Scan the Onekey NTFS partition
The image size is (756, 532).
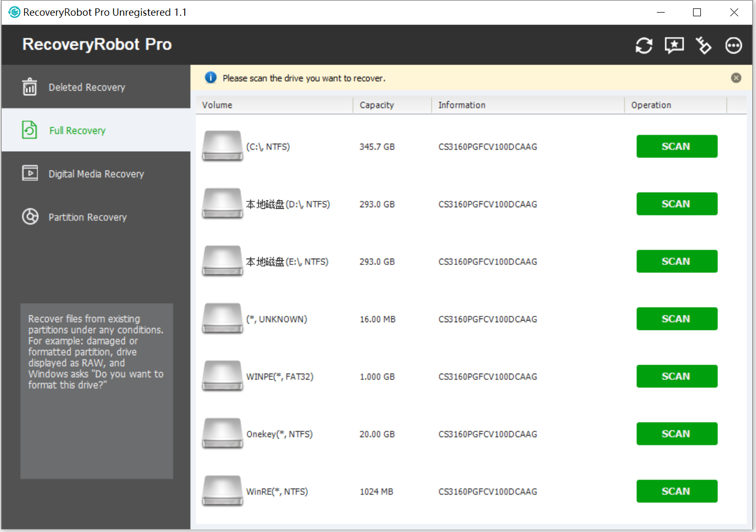click(677, 434)
